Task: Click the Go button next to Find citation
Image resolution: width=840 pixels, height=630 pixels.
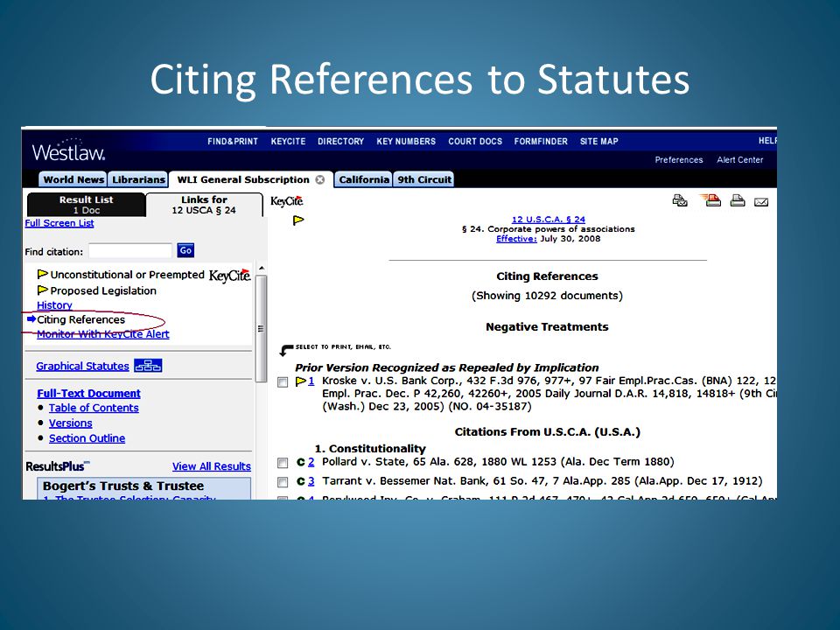Action: click(185, 250)
